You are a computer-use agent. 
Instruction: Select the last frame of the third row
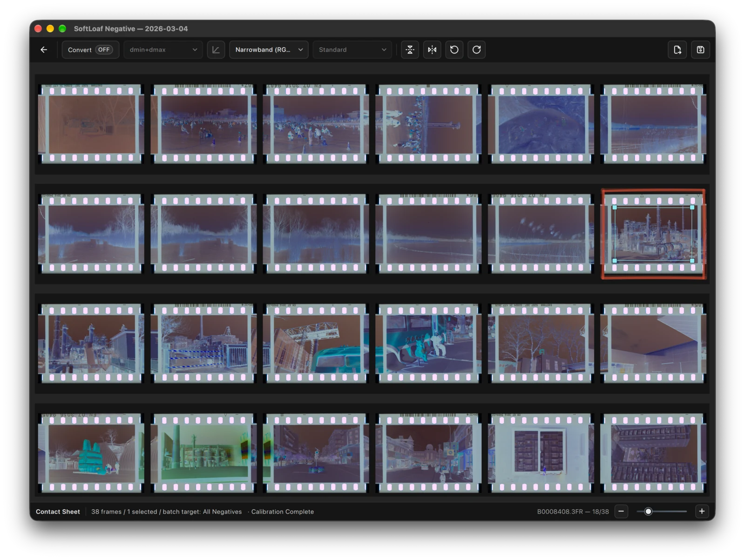[x=653, y=344]
